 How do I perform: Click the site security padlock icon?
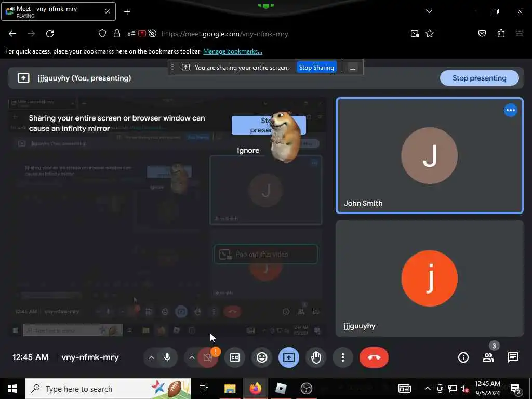pos(117,34)
